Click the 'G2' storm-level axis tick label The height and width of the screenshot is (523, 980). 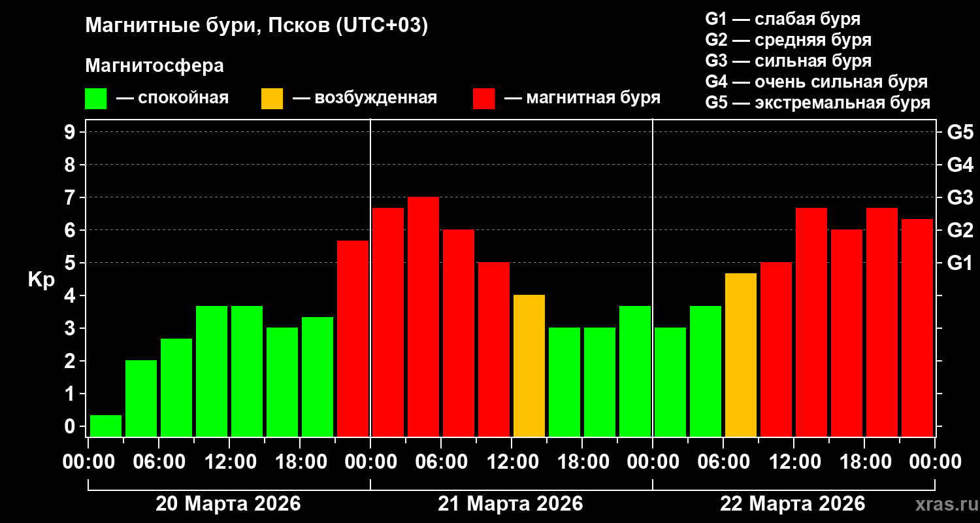click(960, 230)
